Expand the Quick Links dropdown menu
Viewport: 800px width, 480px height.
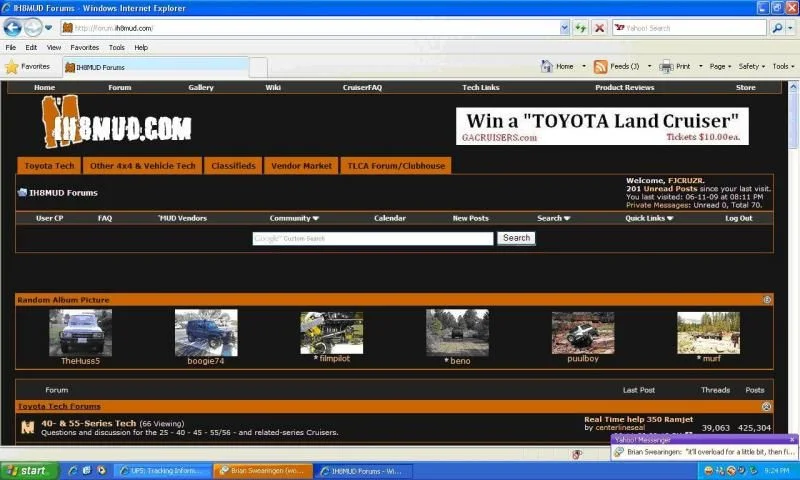pos(649,218)
